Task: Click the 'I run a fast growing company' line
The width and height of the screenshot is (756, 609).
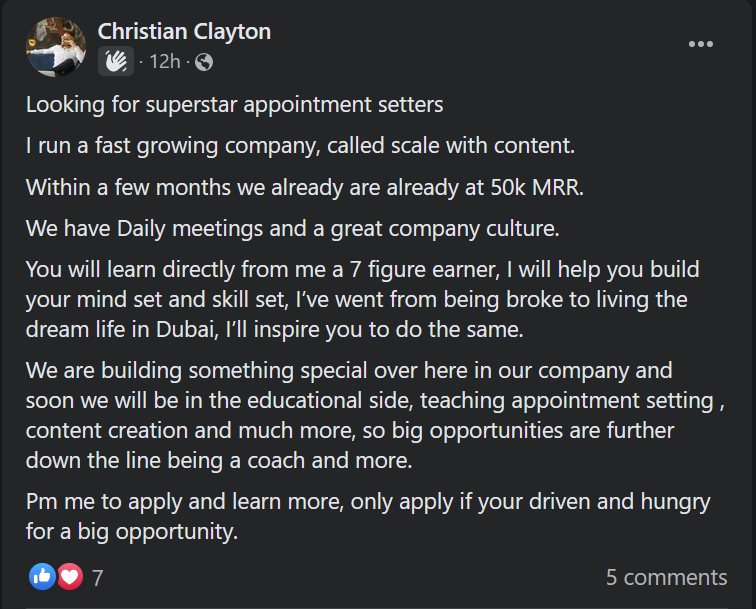Action: [300, 146]
